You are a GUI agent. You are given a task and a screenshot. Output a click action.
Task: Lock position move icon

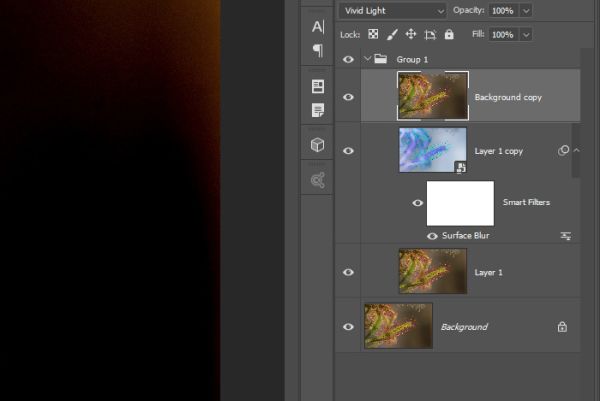point(411,34)
